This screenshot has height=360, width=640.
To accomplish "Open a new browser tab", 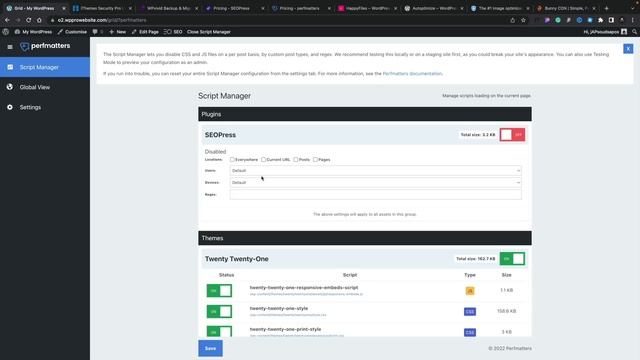I will tap(607, 8).
